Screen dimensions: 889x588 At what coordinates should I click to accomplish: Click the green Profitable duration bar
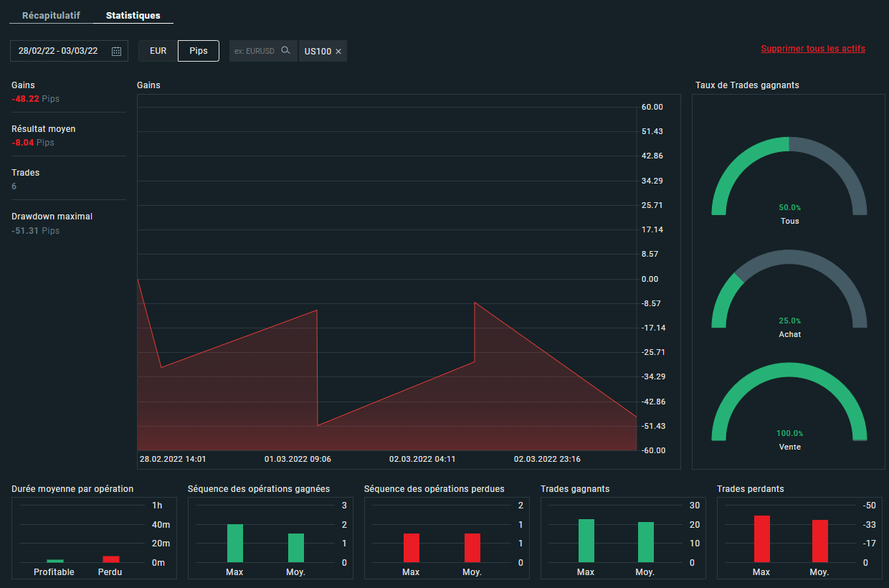tap(55, 560)
